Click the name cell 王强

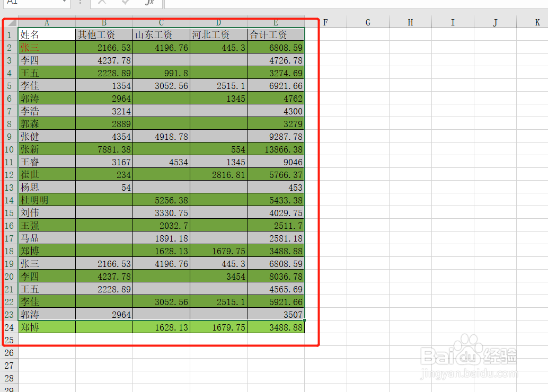point(47,225)
